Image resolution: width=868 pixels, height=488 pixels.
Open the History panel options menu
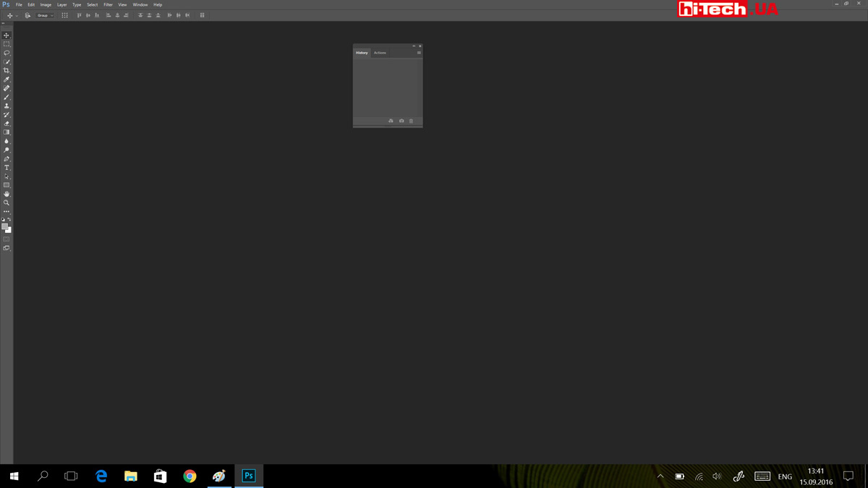click(419, 53)
